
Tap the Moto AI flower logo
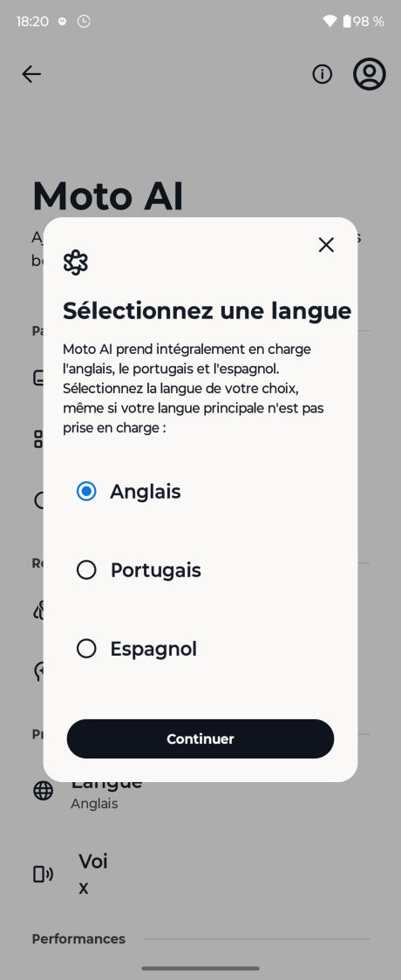click(x=76, y=262)
